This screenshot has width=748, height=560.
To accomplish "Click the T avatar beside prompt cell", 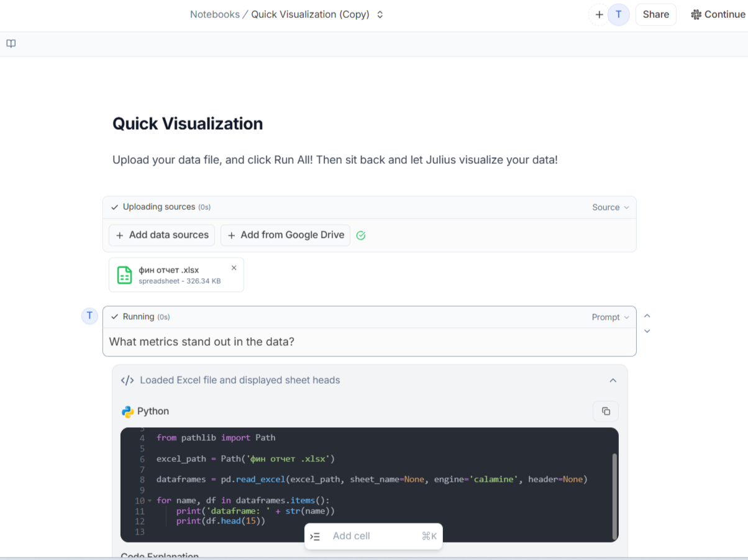I will 89,316.
